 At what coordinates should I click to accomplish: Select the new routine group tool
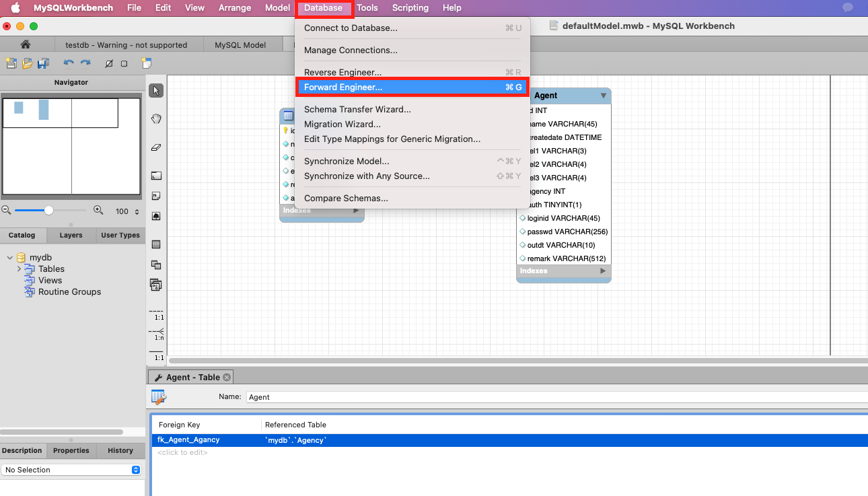tap(156, 285)
